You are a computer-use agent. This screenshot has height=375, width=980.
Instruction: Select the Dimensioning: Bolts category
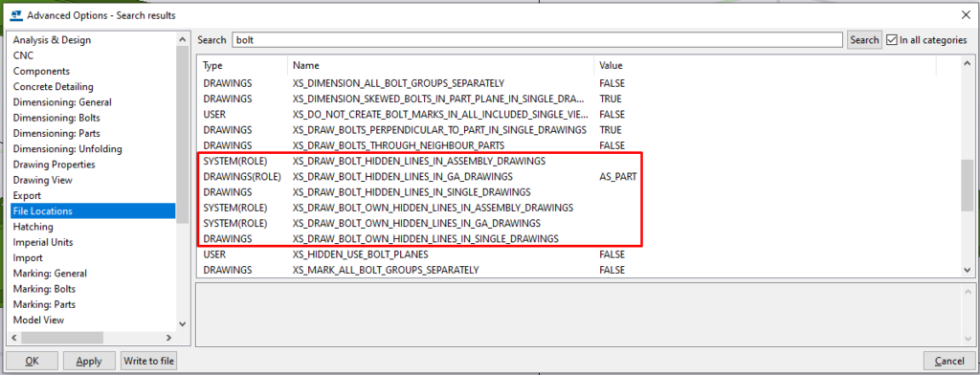coord(56,118)
